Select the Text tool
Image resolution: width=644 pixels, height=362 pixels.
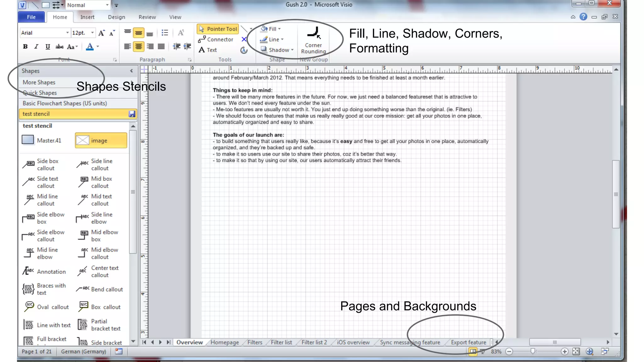(208, 50)
